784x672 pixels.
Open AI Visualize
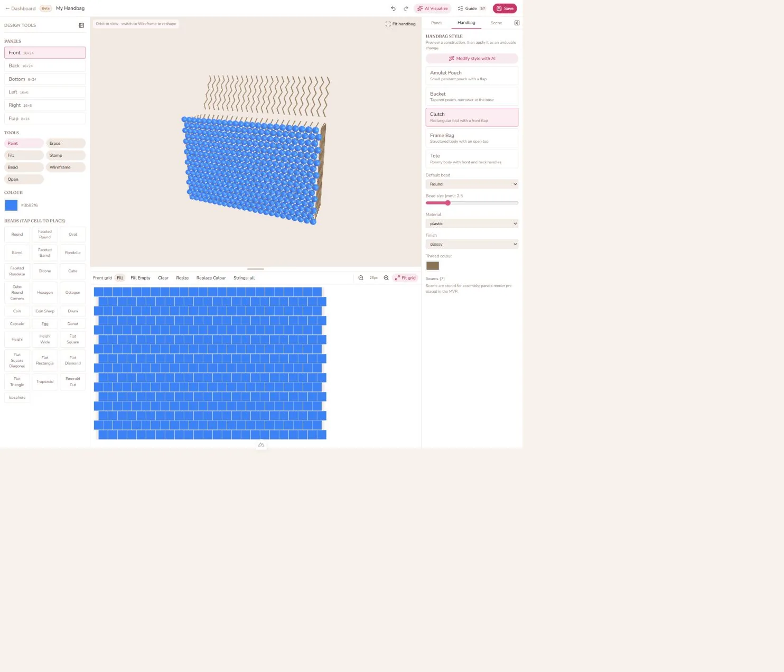tap(433, 8)
